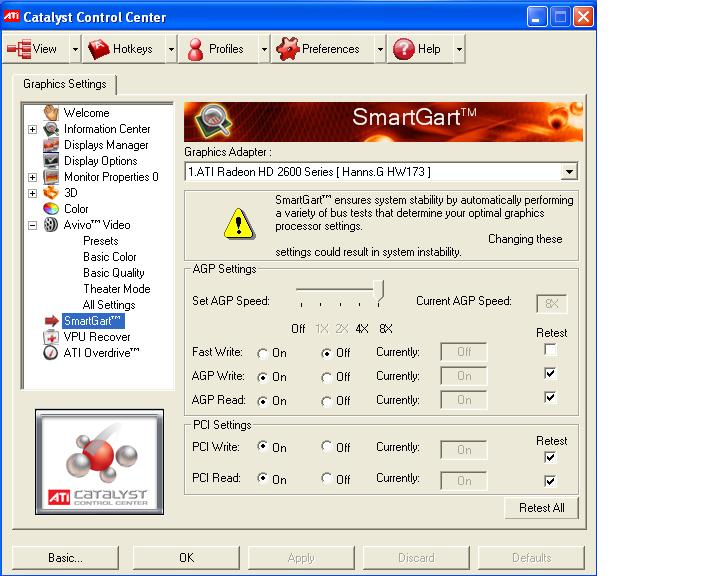Open Basic Color settings
720x576 pixels.
click(x=110, y=257)
